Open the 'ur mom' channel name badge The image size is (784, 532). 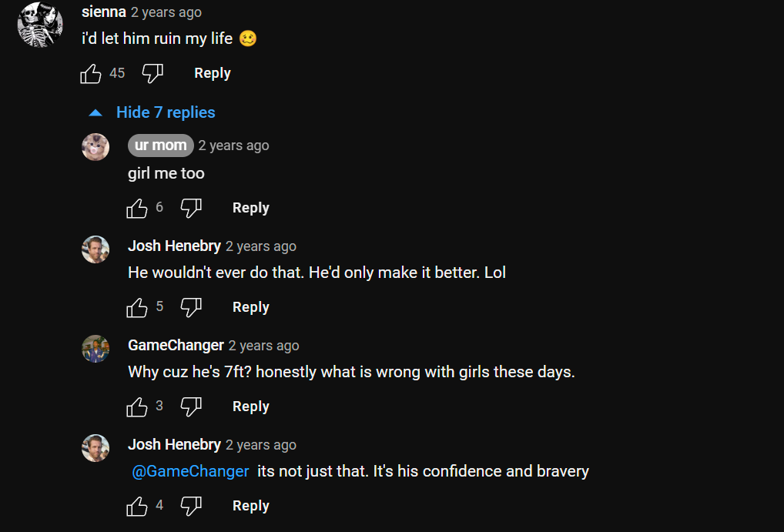coord(160,146)
